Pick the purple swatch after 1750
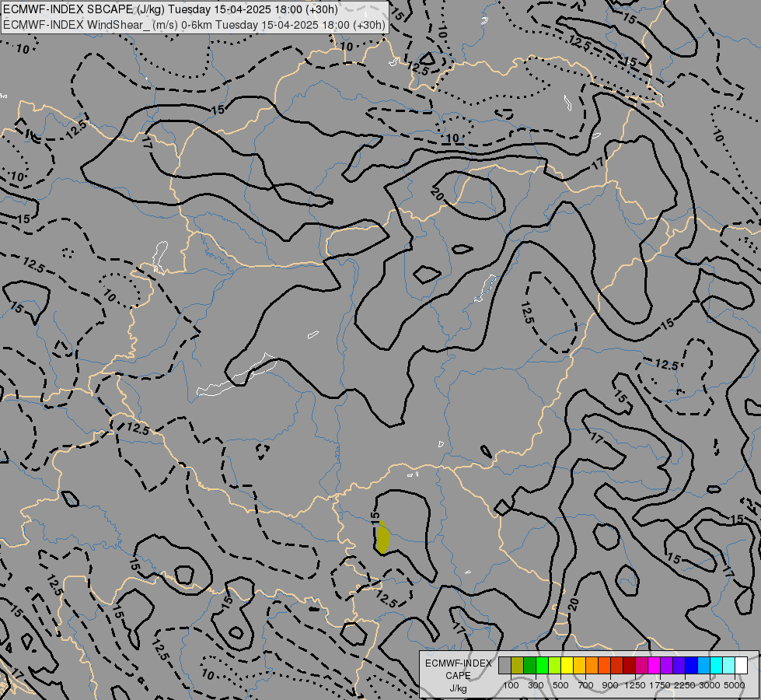The height and width of the screenshot is (700, 761). (x=666, y=666)
